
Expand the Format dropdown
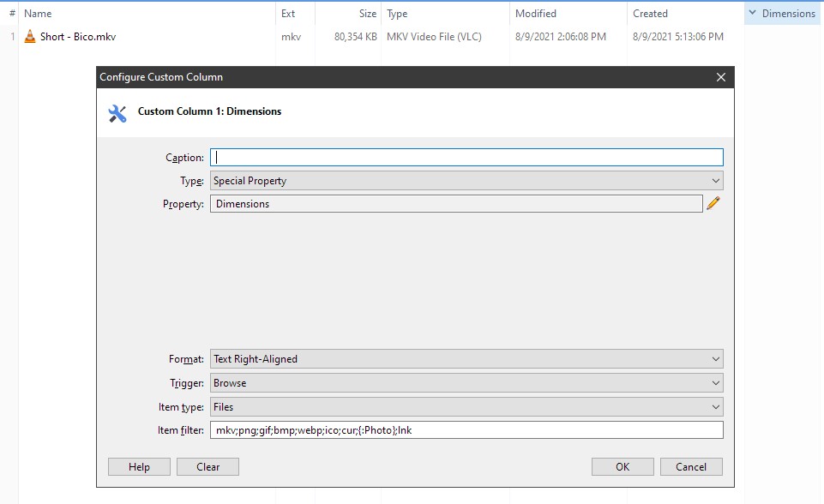click(466, 359)
